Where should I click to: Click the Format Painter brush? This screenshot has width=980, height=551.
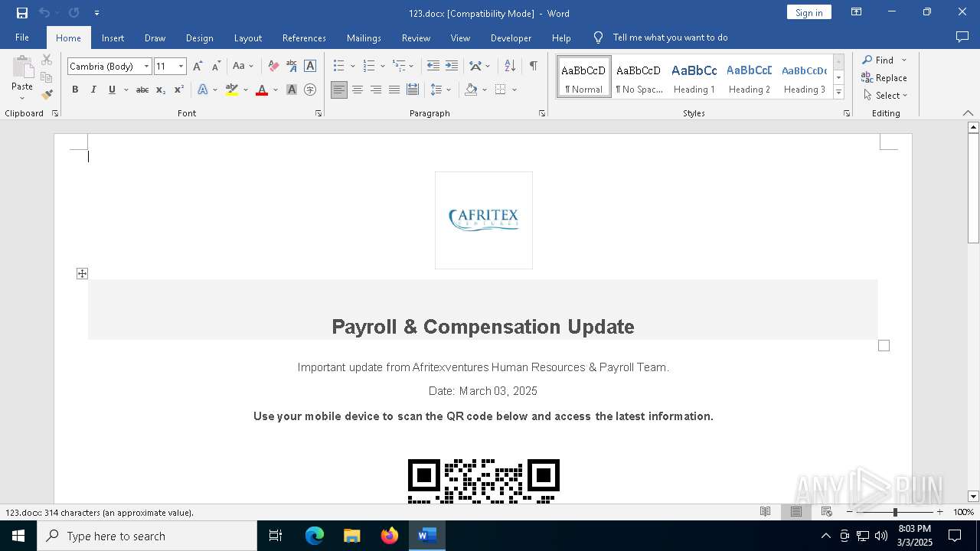pyautogui.click(x=47, y=95)
